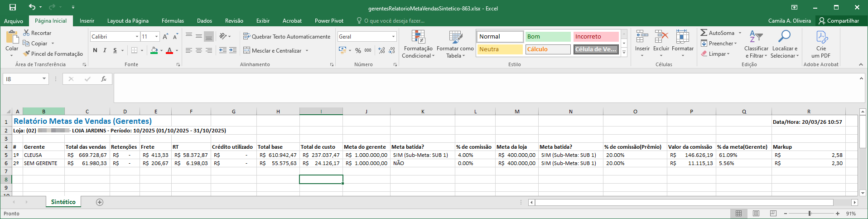The height and width of the screenshot is (219, 868).
Task: Add new sheet with plus icon
Action: click(100, 202)
